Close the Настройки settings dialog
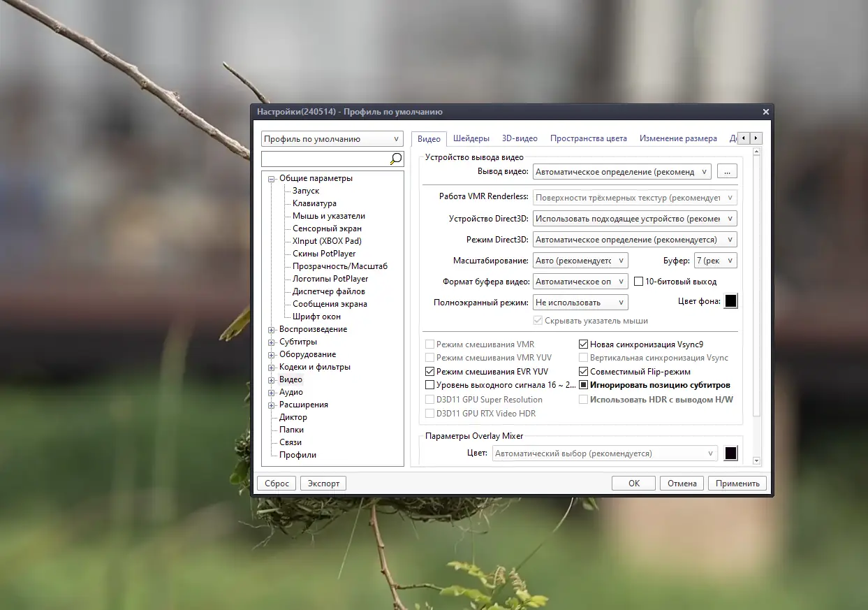 765,112
